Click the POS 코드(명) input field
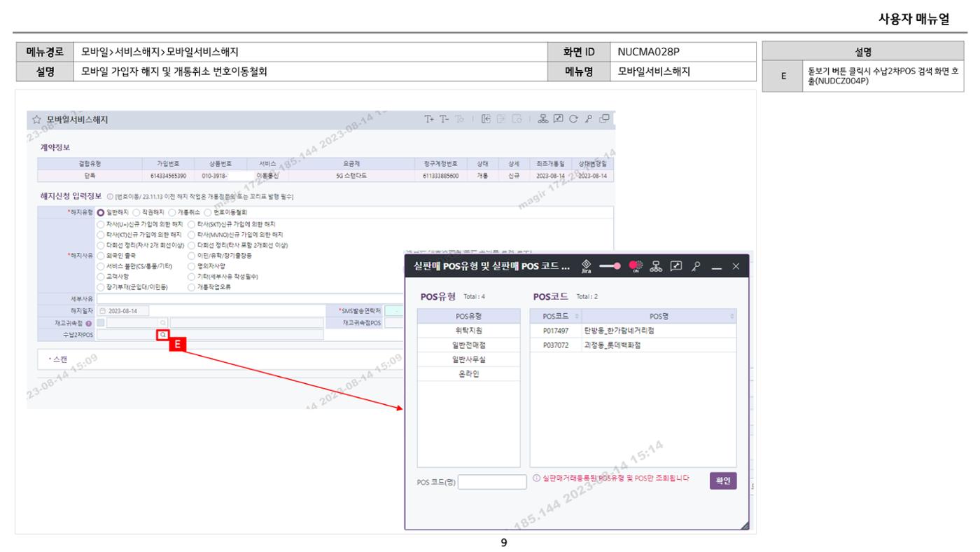The image size is (980, 552). [492, 482]
